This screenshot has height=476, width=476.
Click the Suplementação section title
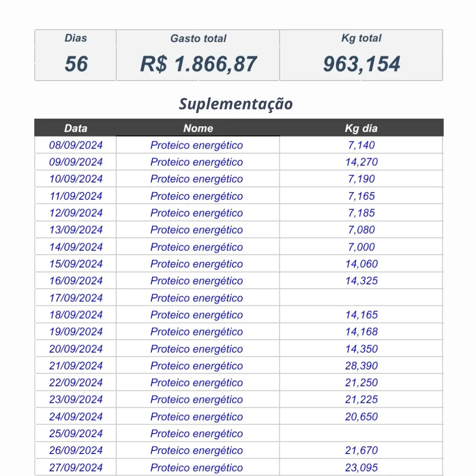(236, 104)
